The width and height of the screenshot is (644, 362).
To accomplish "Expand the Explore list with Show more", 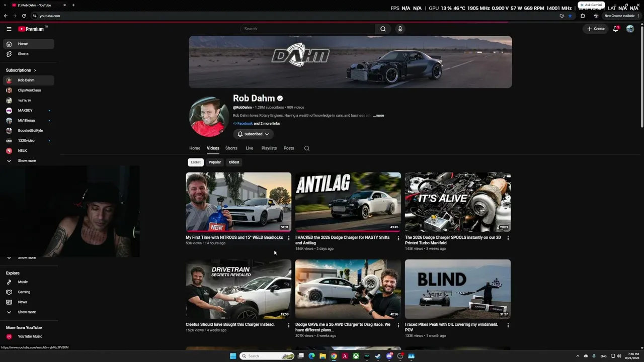I will pyautogui.click(x=27, y=312).
